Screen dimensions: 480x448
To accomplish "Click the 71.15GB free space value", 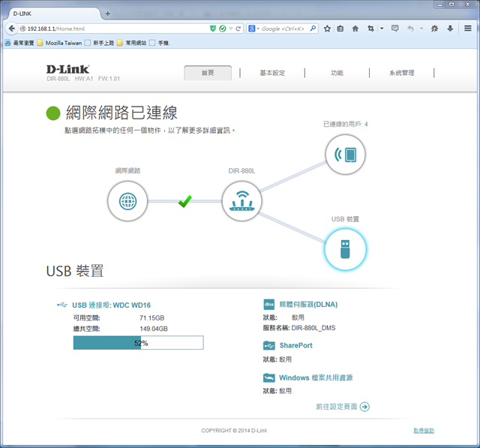I will [x=151, y=318].
